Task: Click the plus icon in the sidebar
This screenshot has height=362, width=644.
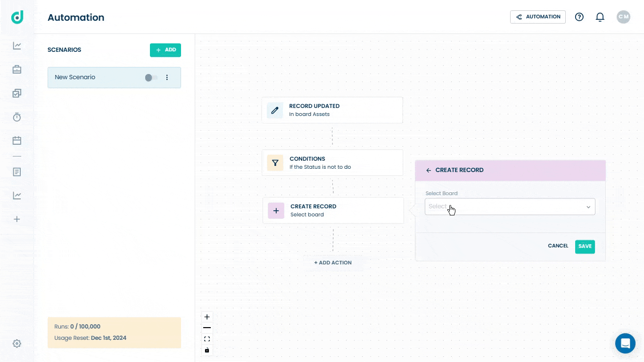Action: coord(17,219)
